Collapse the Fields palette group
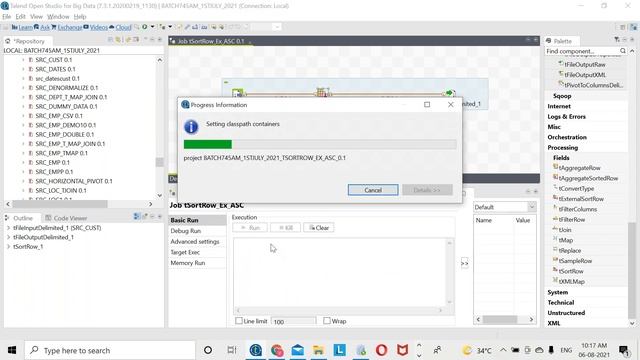The image size is (640, 360). 561,158
